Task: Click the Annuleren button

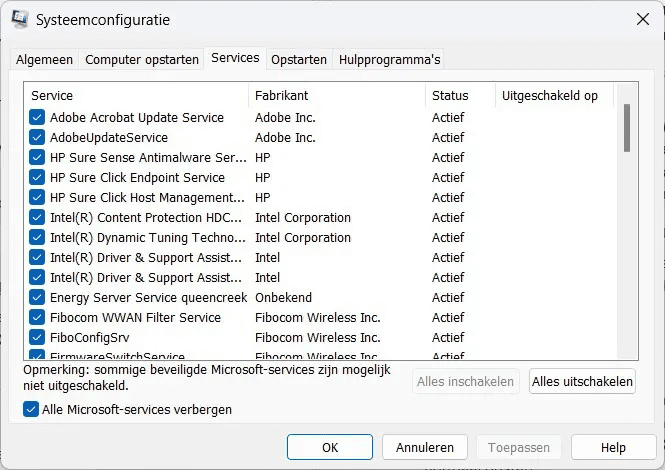Action: 425,447
